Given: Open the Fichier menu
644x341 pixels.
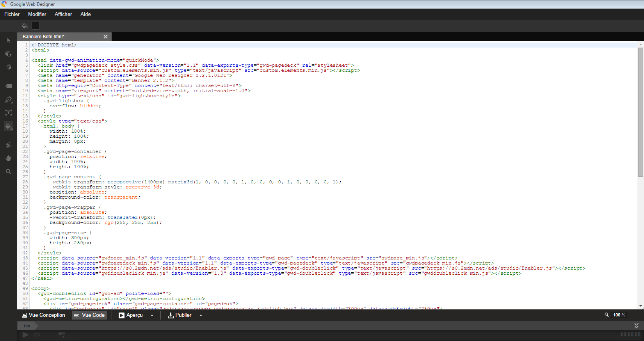Looking at the screenshot, I should 12,14.
